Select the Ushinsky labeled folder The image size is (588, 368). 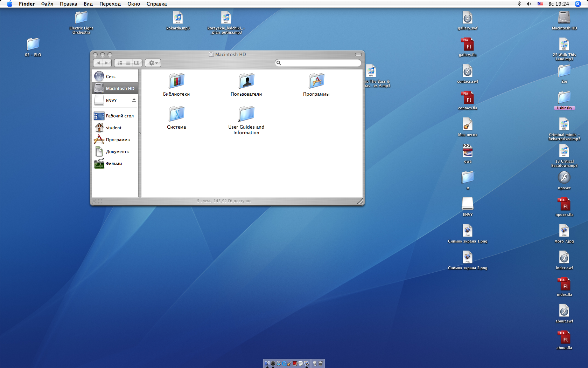click(x=564, y=100)
